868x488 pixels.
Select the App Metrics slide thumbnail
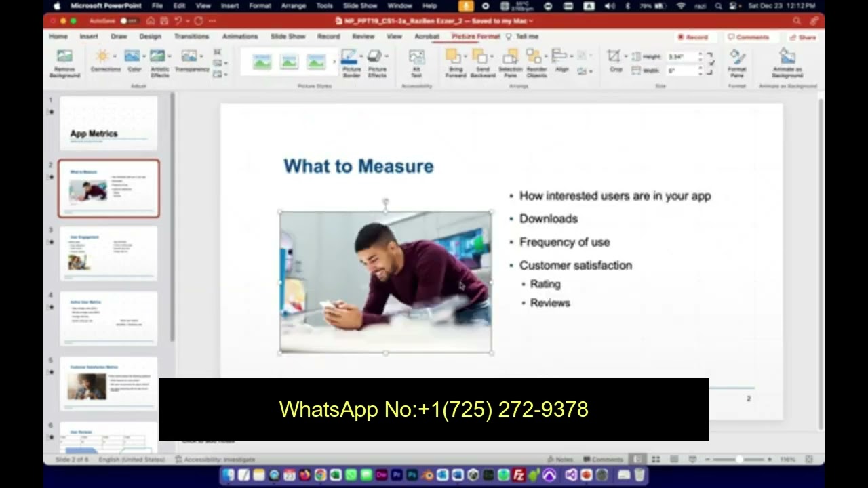(108, 123)
